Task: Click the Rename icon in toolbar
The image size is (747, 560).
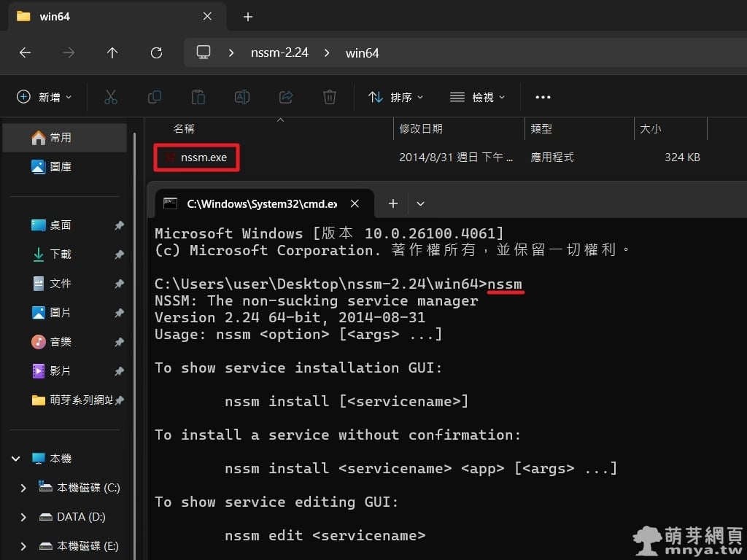Action: tap(241, 97)
